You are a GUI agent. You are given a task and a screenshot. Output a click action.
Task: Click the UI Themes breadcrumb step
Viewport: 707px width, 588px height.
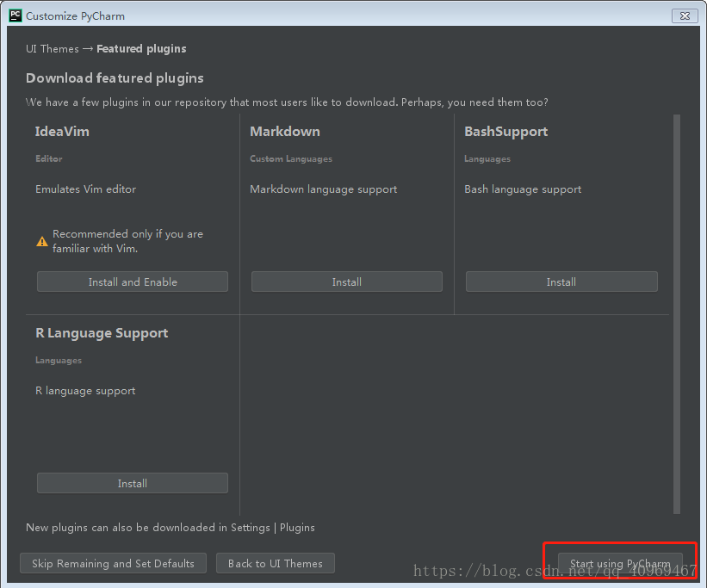pyautogui.click(x=53, y=49)
